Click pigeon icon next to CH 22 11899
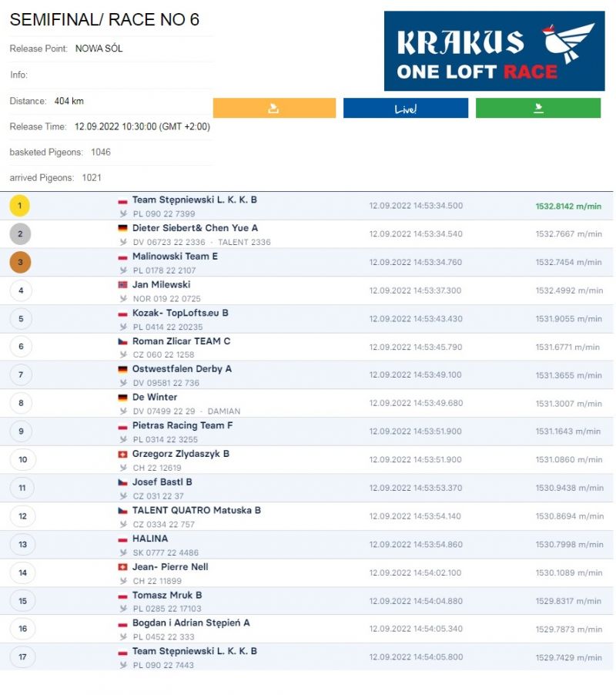Screen dimensions: 616x695 [122, 581]
